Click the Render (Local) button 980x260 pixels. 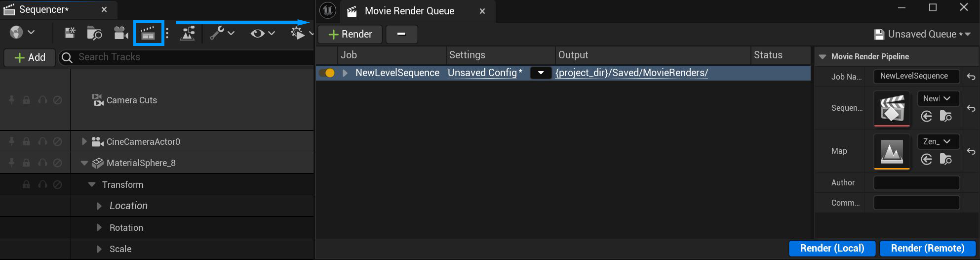point(832,248)
